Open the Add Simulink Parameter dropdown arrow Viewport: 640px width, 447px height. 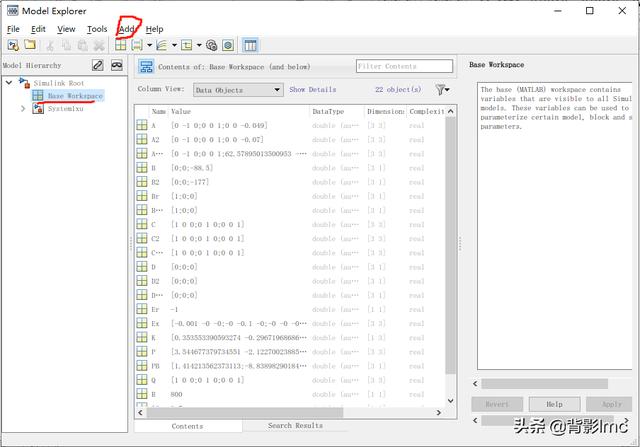[x=149, y=45]
